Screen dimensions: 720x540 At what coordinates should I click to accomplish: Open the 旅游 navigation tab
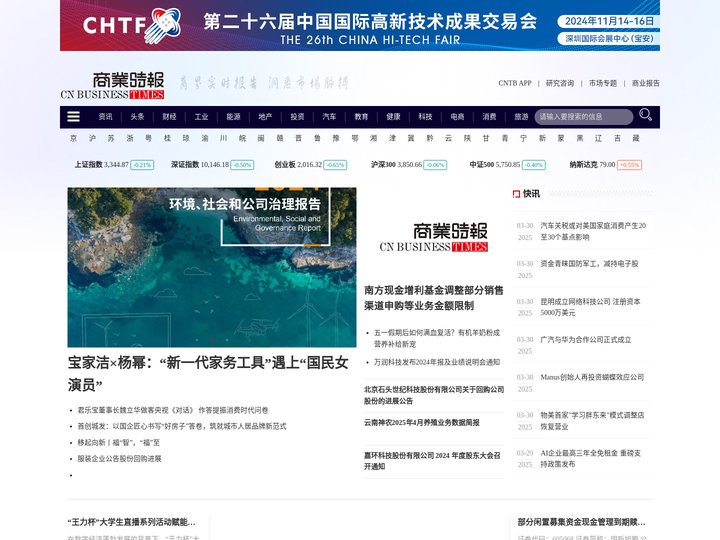(521, 117)
